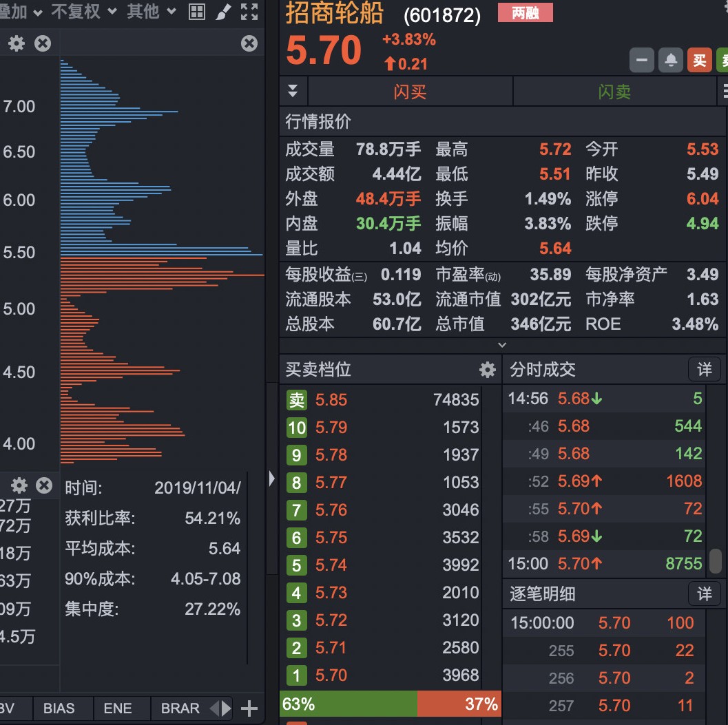Click the 成交量 value 78.8万手
Screen dimensions: 728x725
(388, 149)
